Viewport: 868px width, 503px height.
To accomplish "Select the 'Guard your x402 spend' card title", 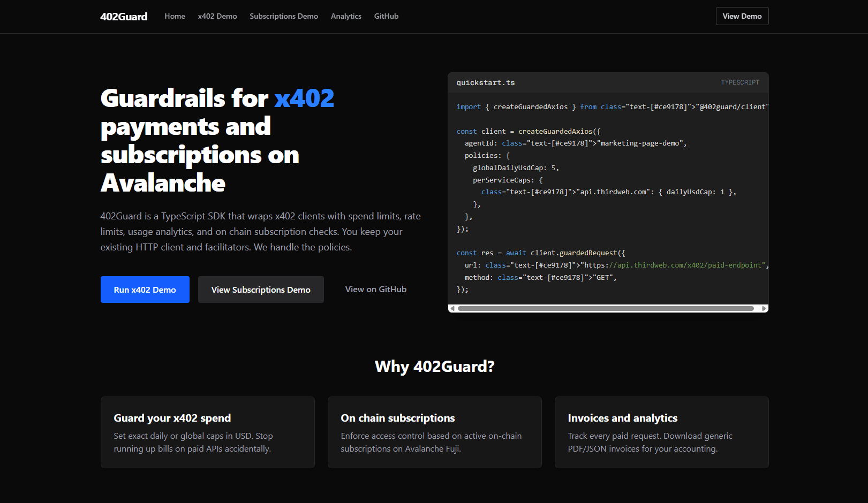I will (172, 418).
